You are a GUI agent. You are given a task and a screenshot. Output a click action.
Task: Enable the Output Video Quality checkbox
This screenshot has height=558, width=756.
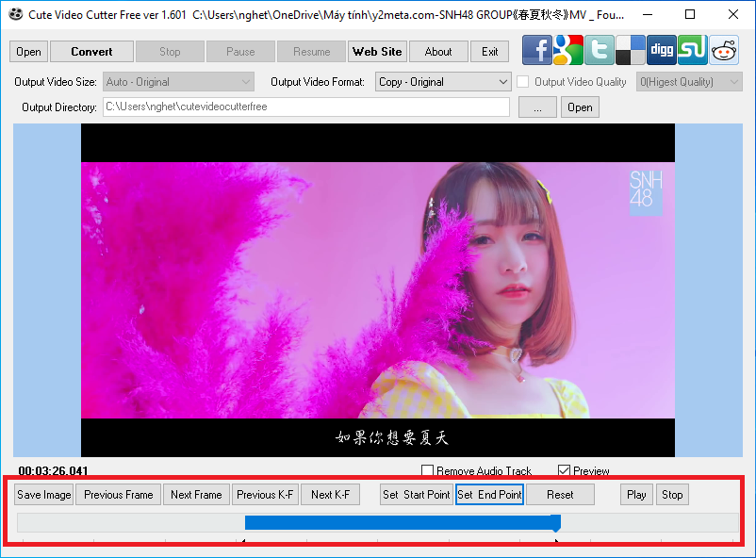(523, 82)
